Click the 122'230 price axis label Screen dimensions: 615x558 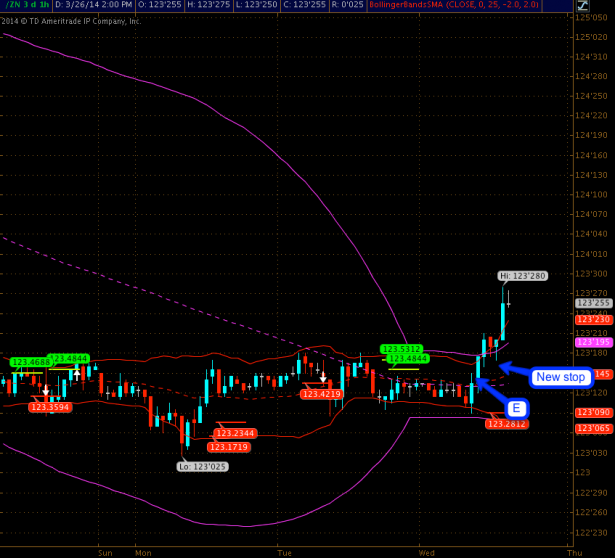click(x=591, y=533)
